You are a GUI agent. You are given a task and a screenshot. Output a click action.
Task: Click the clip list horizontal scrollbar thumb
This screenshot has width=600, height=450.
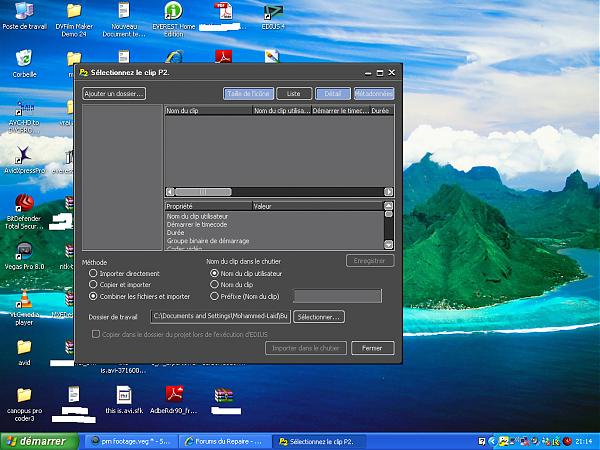tap(203, 192)
